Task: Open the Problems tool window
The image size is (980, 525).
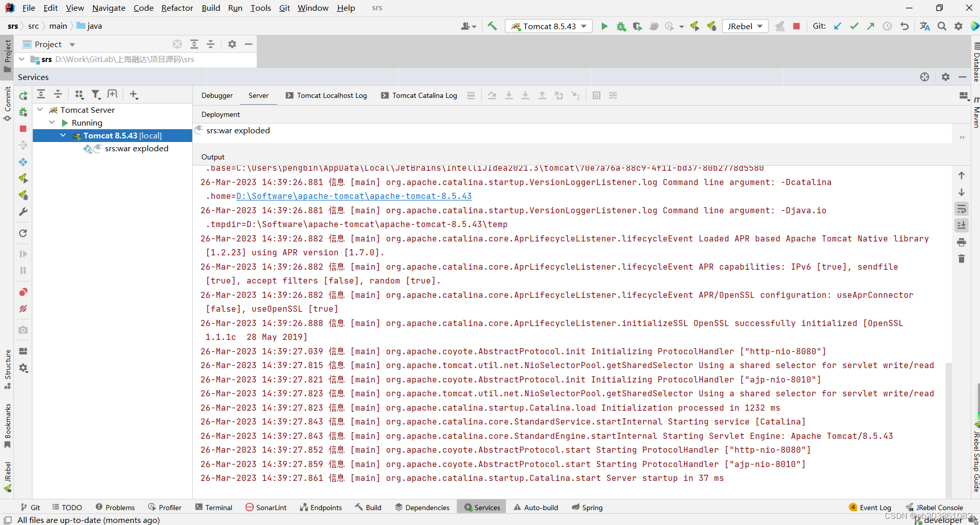Action: [115, 507]
